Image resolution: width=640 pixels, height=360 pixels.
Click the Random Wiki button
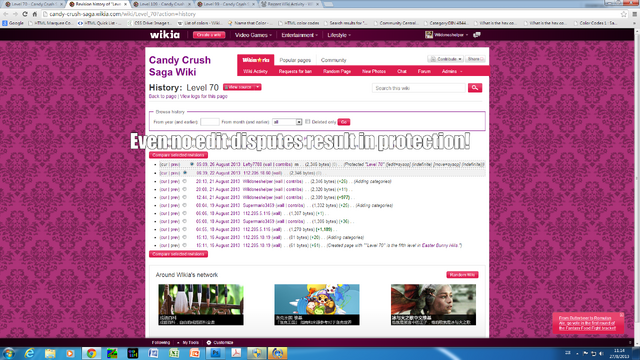(462, 275)
